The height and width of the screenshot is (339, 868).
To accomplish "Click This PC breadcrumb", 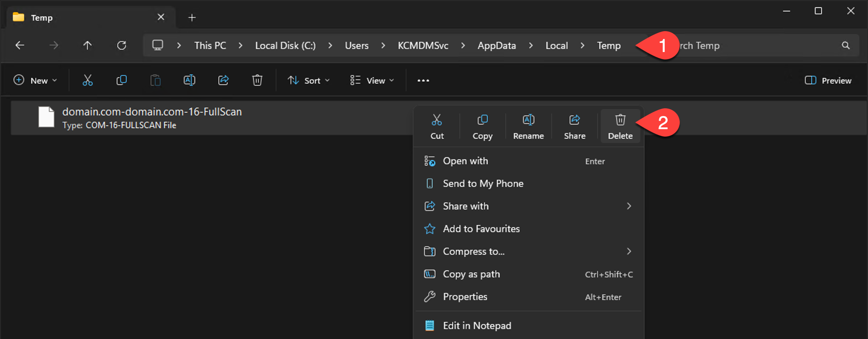I will pos(210,45).
